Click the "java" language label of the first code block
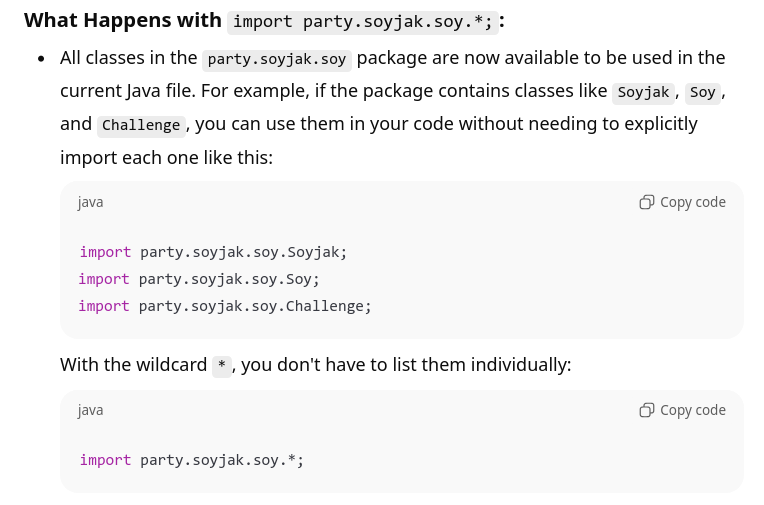Image resolution: width=764 pixels, height=505 pixels. coord(90,202)
